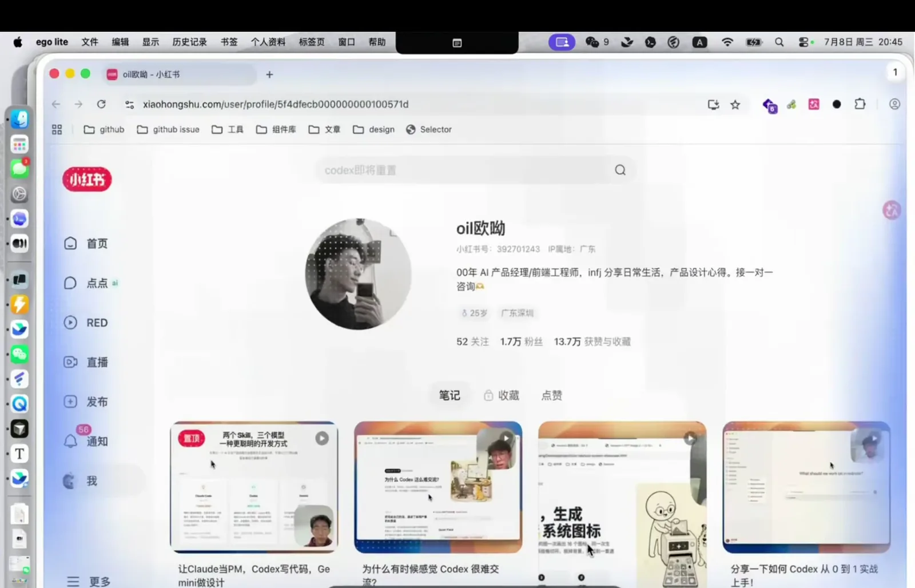Click the 25岁 age tag
The width and height of the screenshot is (915, 588).
[x=474, y=313]
